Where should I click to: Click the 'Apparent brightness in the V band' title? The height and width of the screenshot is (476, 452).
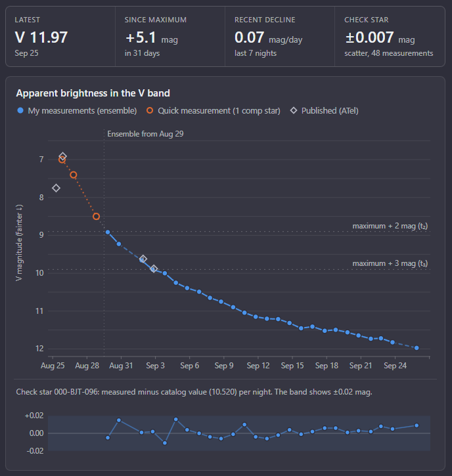93,93
